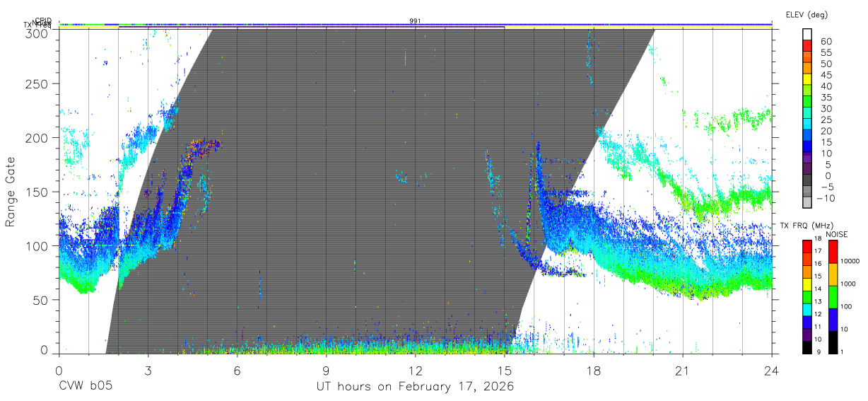Click the 35 label on ELEV colorbar
Viewport: 868px width, 401px height.
tap(826, 98)
